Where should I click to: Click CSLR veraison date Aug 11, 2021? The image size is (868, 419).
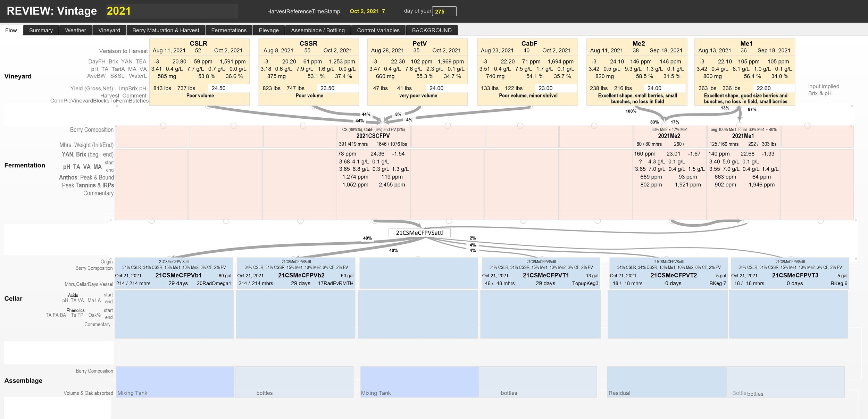point(169,50)
